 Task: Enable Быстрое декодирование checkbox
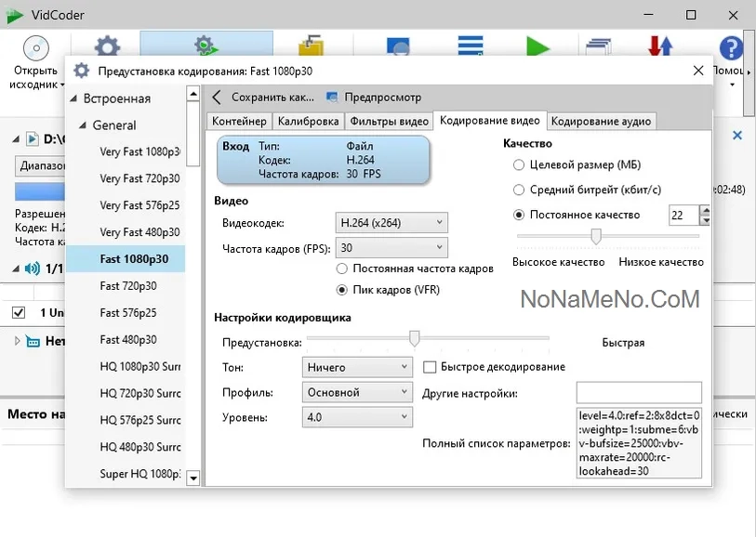pos(430,367)
